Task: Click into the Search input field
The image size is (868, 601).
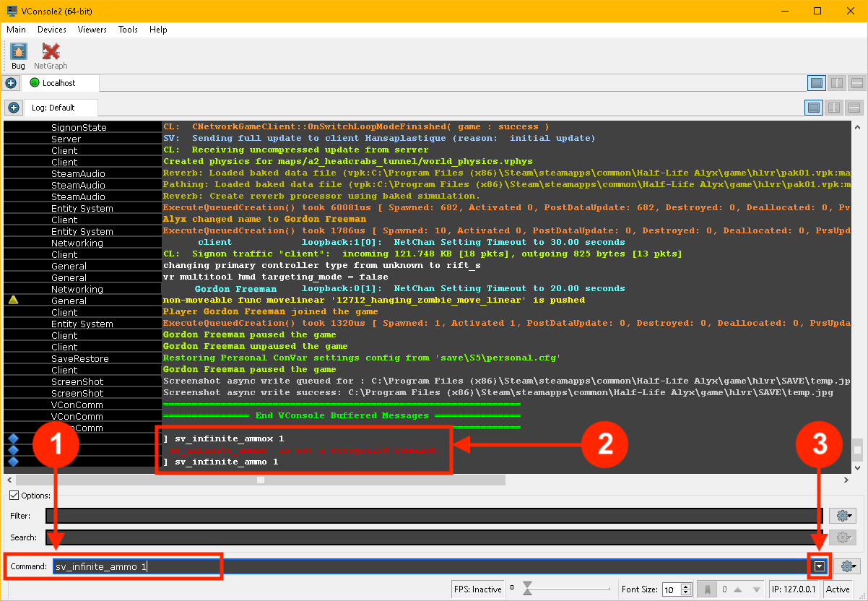Action: [434, 537]
